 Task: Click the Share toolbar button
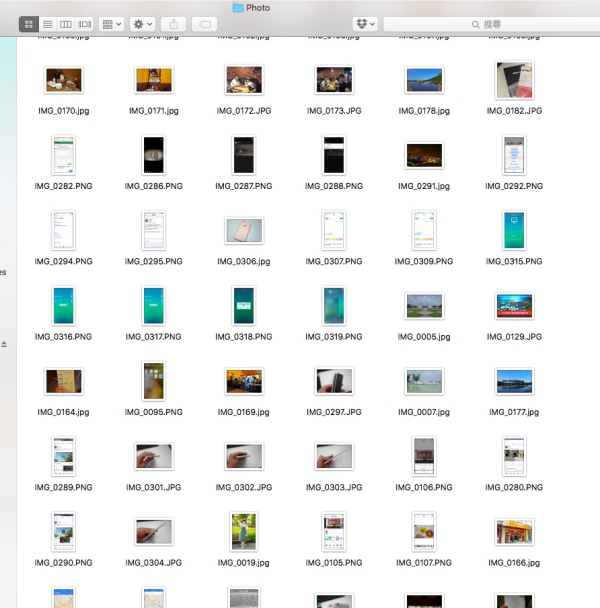174,24
